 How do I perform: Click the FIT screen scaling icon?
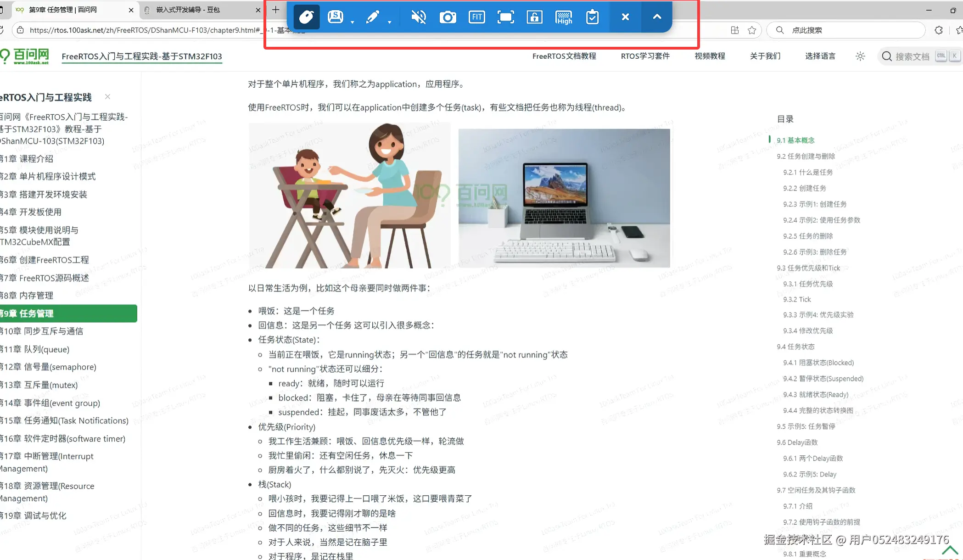476,17
